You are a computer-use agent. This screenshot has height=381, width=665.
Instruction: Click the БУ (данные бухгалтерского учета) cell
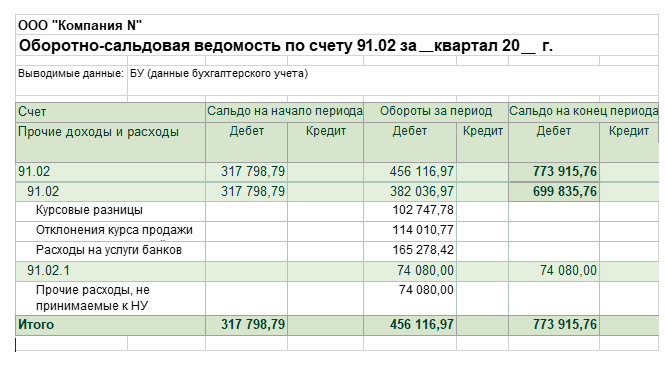pos(219,74)
